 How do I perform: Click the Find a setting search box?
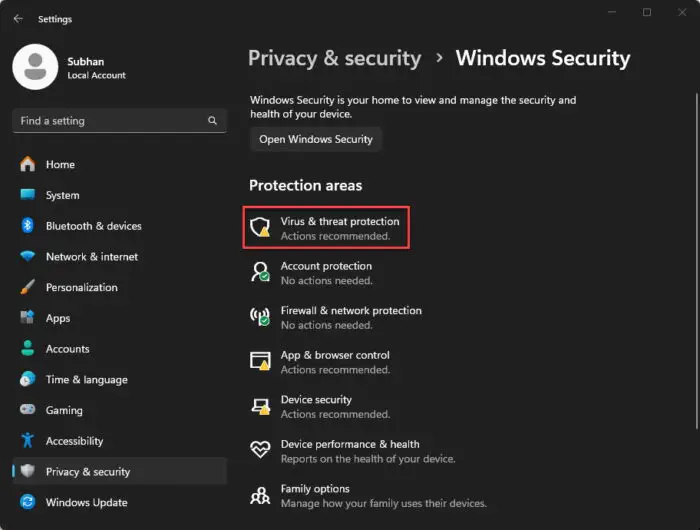[x=120, y=121]
